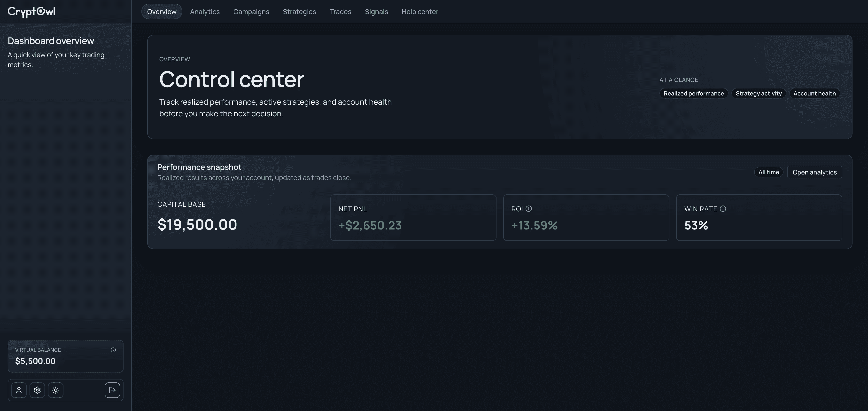
Task: Open the Strategies tab
Action: [x=300, y=11]
